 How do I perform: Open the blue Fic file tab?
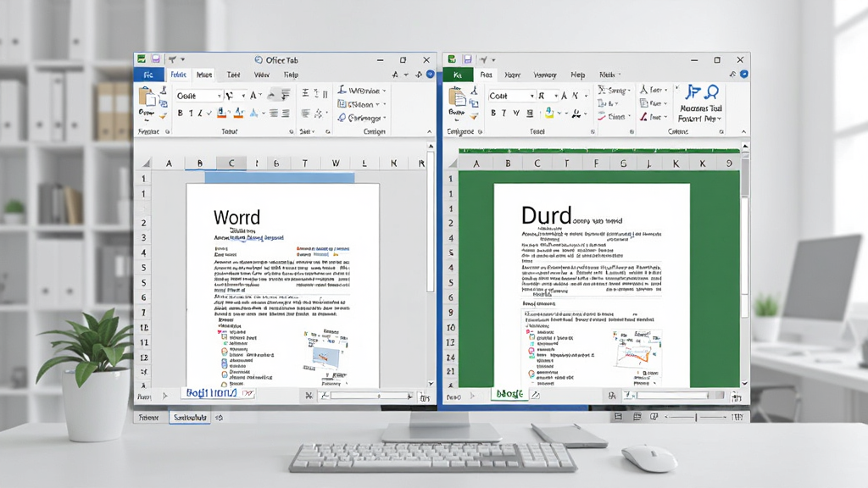click(x=148, y=75)
